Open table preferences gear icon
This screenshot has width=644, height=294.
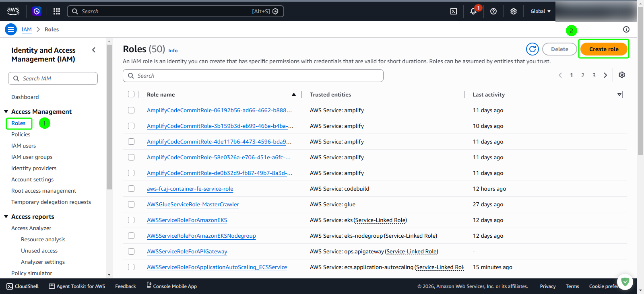pyautogui.click(x=622, y=75)
